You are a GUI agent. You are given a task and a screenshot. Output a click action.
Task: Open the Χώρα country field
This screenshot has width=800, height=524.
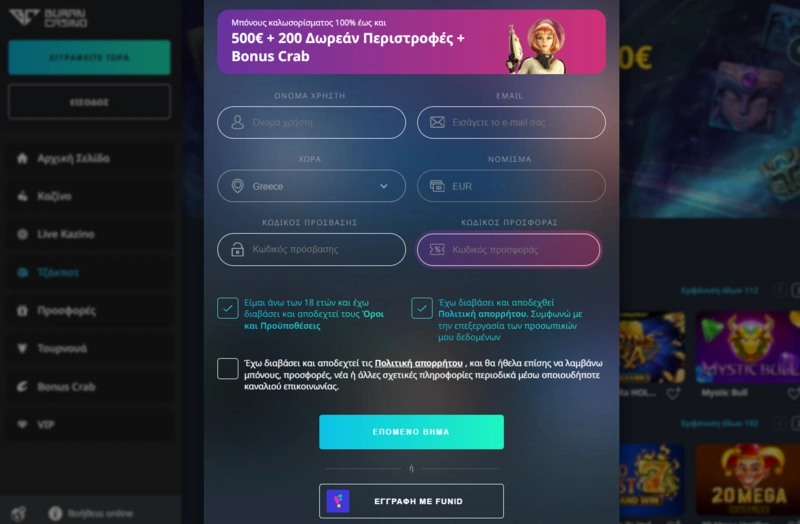tap(311, 186)
